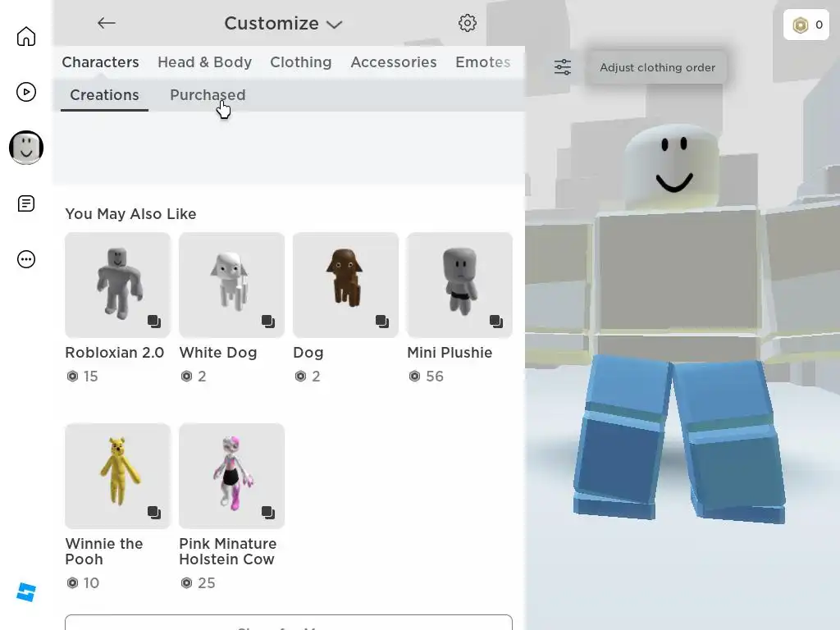Screen dimensions: 840x630
Task: Select the Winnie the Pooh thumbnail
Action: (x=118, y=476)
